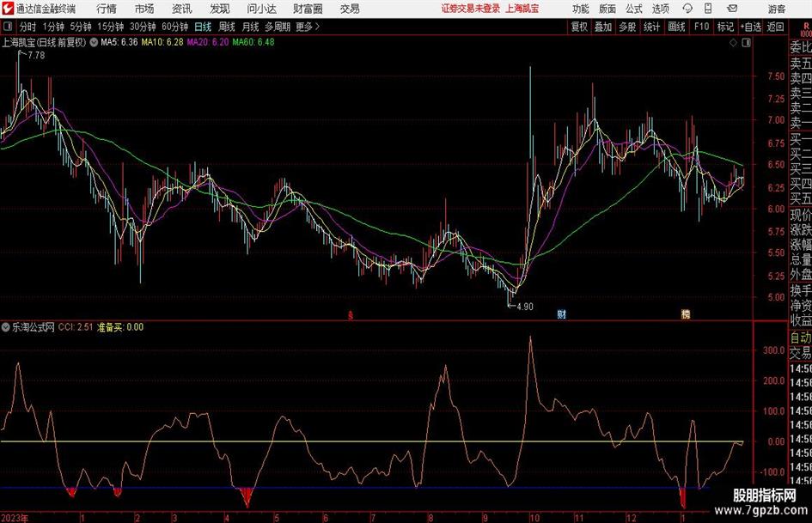Image resolution: width=812 pixels, height=523 pixels.
Task: Select the 周线 weekly period tab
Action: click(x=227, y=27)
